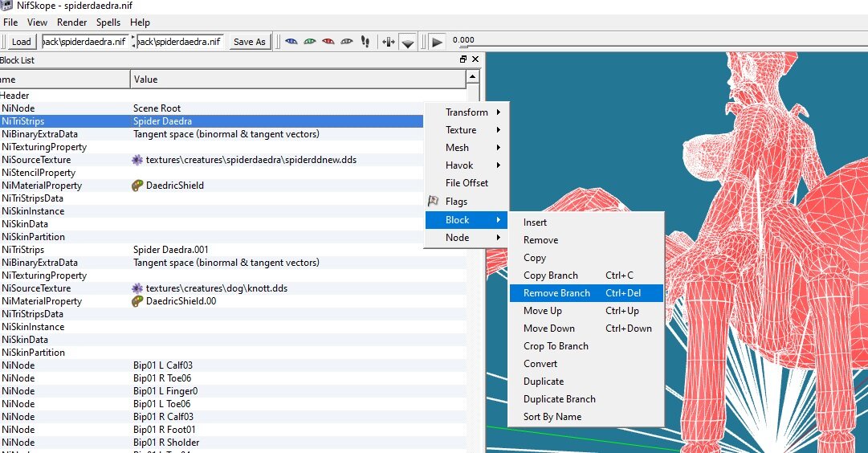This screenshot has width=868, height=453.
Task: Select the Spider Daedra NiTriStrips row
Action: pyautogui.click(x=211, y=121)
